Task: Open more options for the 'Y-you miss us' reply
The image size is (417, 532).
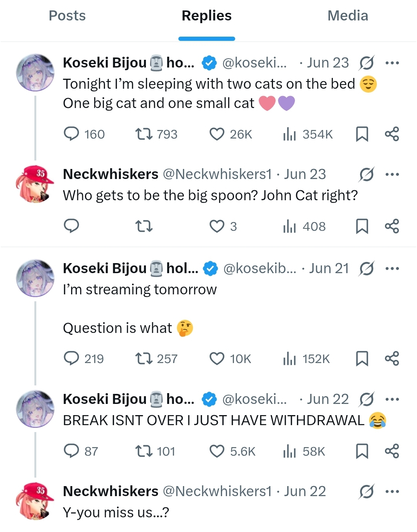Action: [392, 491]
